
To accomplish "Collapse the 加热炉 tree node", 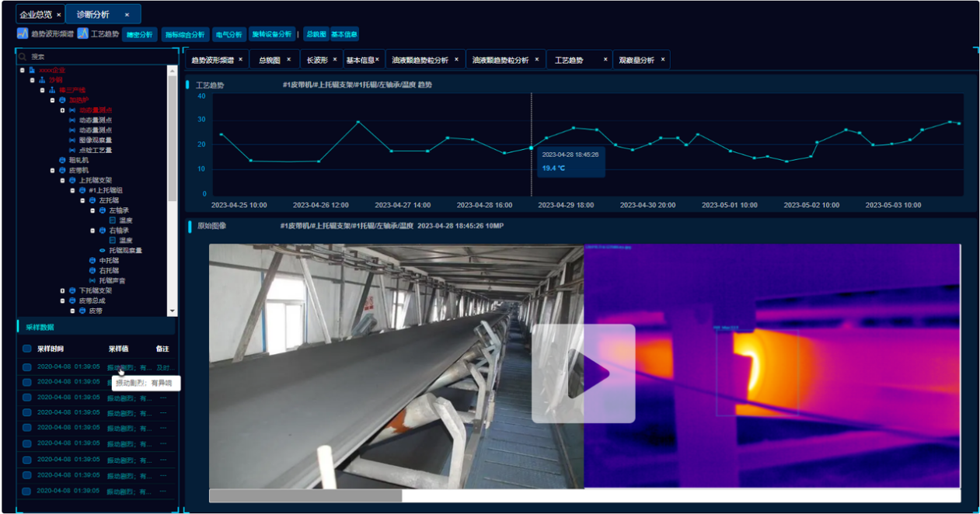I will (52, 100).
